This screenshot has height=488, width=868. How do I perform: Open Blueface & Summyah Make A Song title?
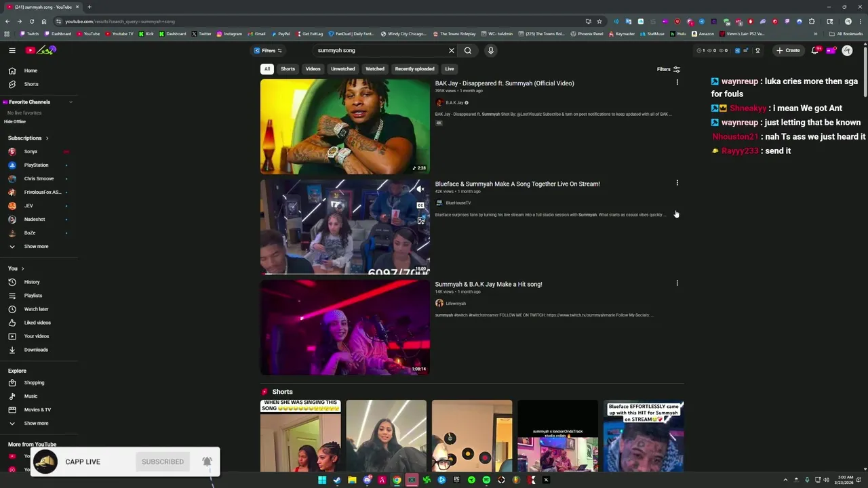517,184
